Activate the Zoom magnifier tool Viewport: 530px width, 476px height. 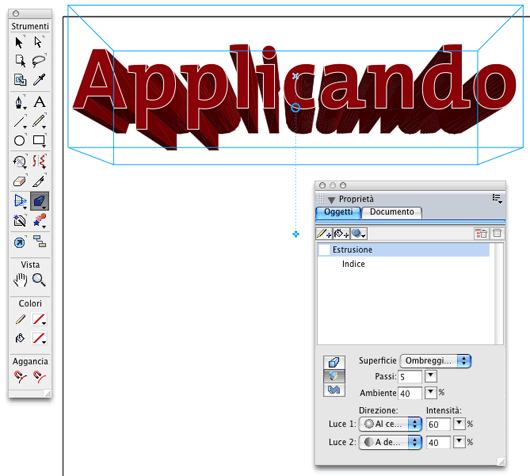[x=39, y=280]
